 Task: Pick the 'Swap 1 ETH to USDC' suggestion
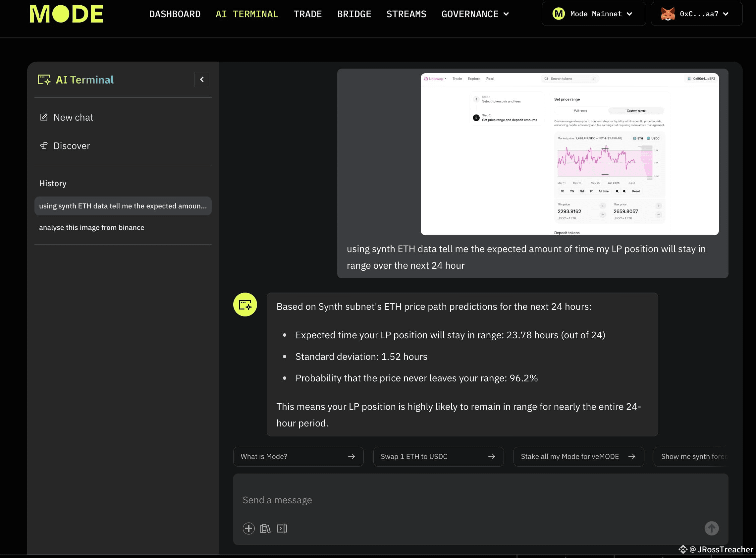(x=438, y=456)
